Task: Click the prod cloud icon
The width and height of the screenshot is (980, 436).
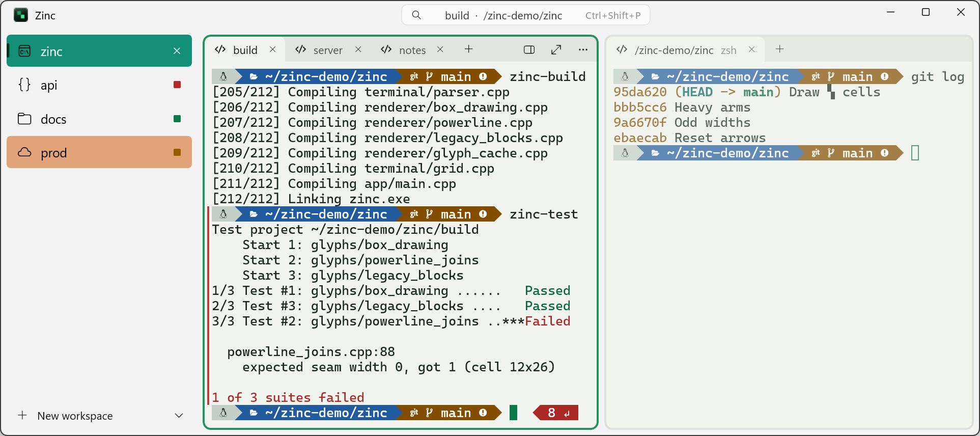Action: coord(24,152)
